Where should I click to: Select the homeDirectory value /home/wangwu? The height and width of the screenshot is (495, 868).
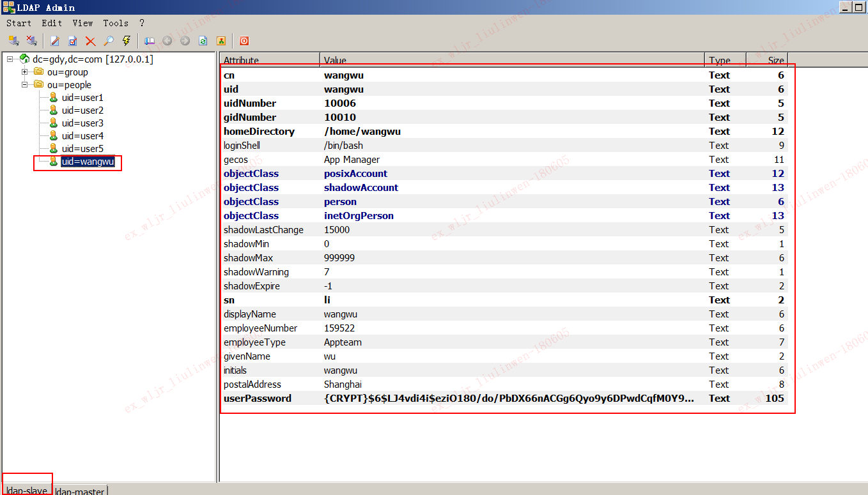[362, 131]
